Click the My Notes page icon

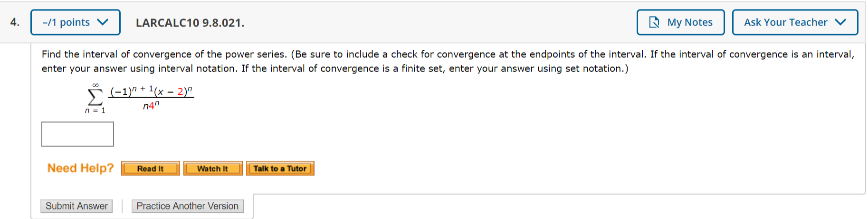click(x=654, y=22)
